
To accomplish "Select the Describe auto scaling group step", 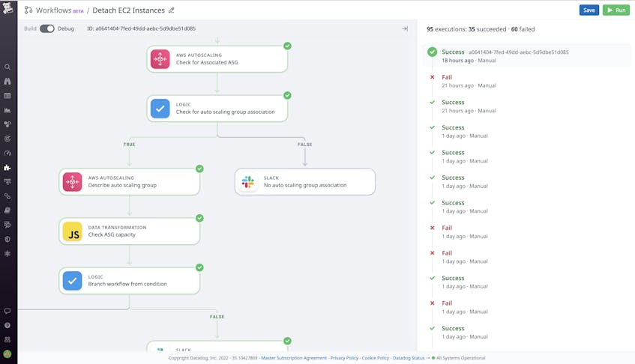I will 130,182.
